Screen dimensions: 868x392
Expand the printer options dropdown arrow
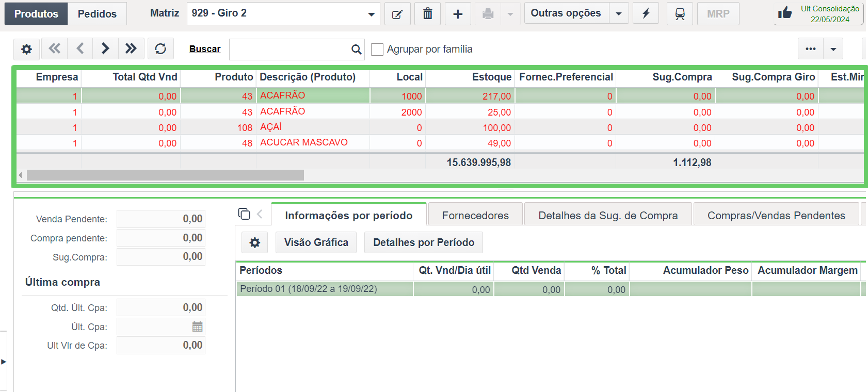coord(510,14)
